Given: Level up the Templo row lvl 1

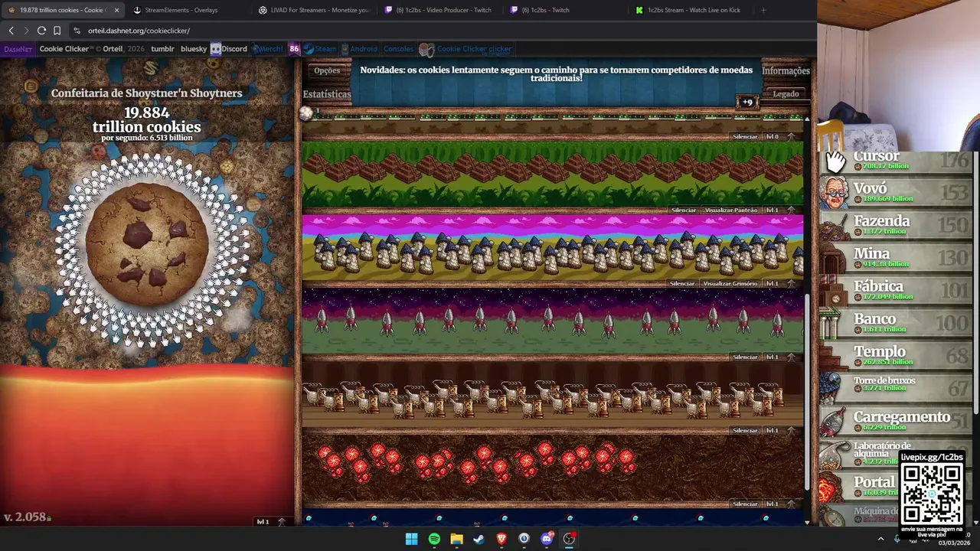Looking at the screenshot, I should click(x=781, y=210).
